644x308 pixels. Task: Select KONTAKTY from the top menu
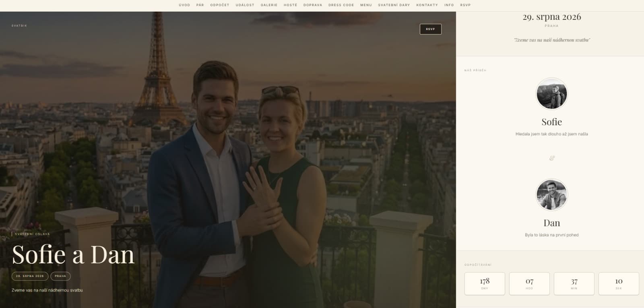427,5
